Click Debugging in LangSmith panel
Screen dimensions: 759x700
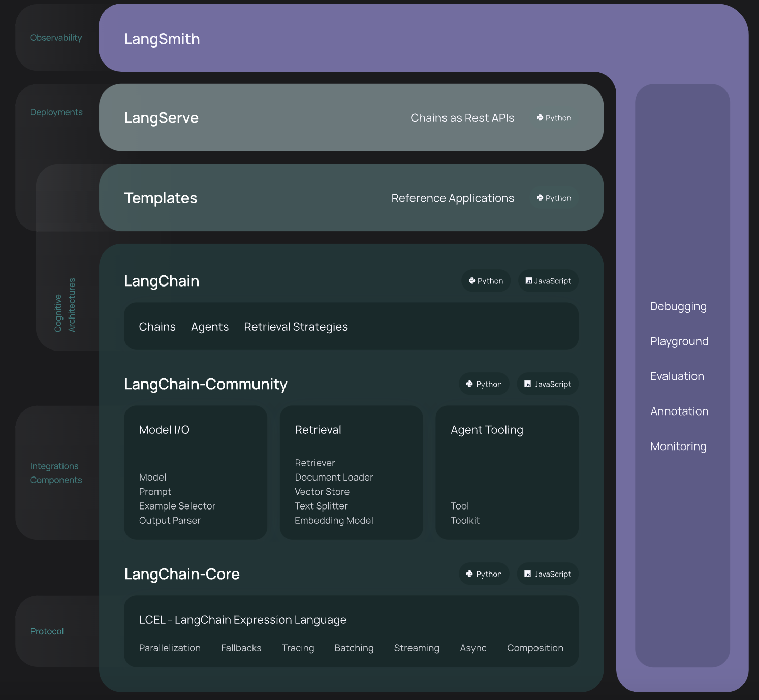(x=678, y=306)
